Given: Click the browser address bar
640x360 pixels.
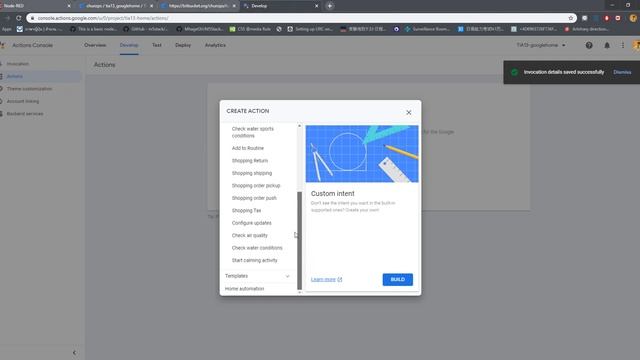Looking at the screenshot, I should [302, 18].
